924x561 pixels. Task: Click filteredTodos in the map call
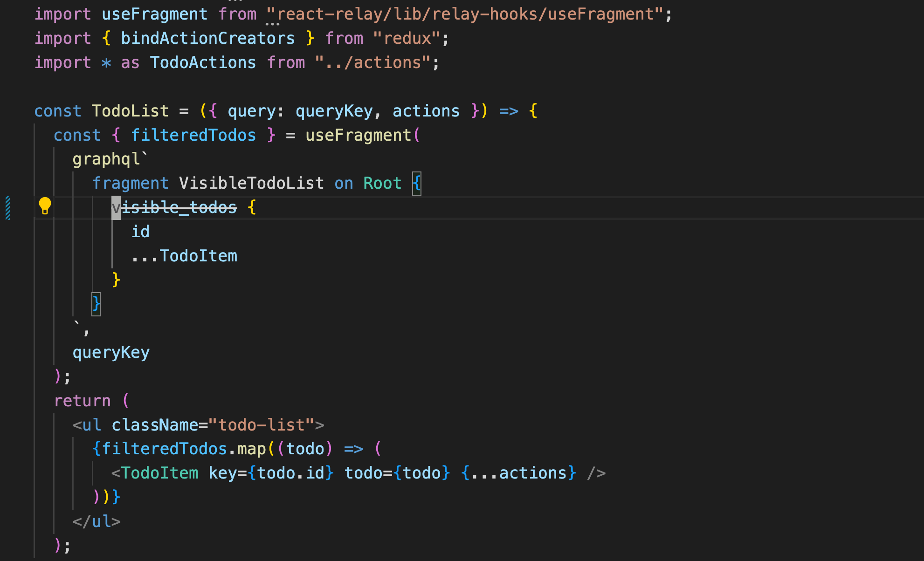(165, 449)
